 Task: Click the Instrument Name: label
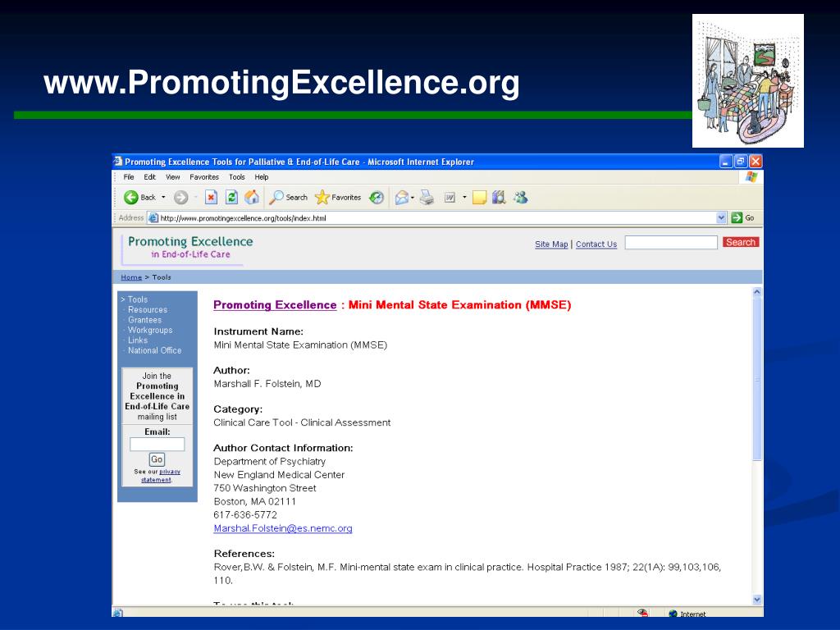coord(258,331)
